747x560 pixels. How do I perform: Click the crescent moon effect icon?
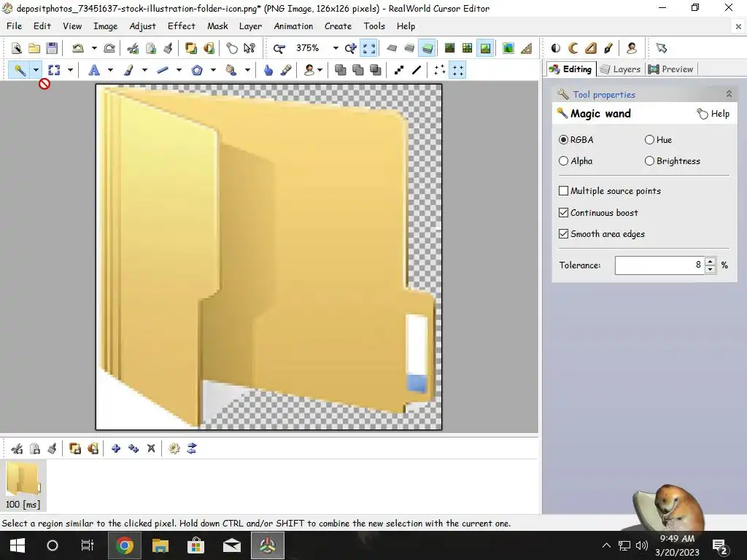click(x=573, y=48)
